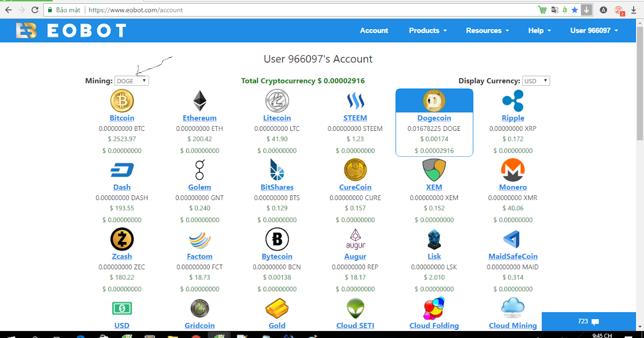
Task: Open the Display Currency dropdown
Action: (536, 81)
